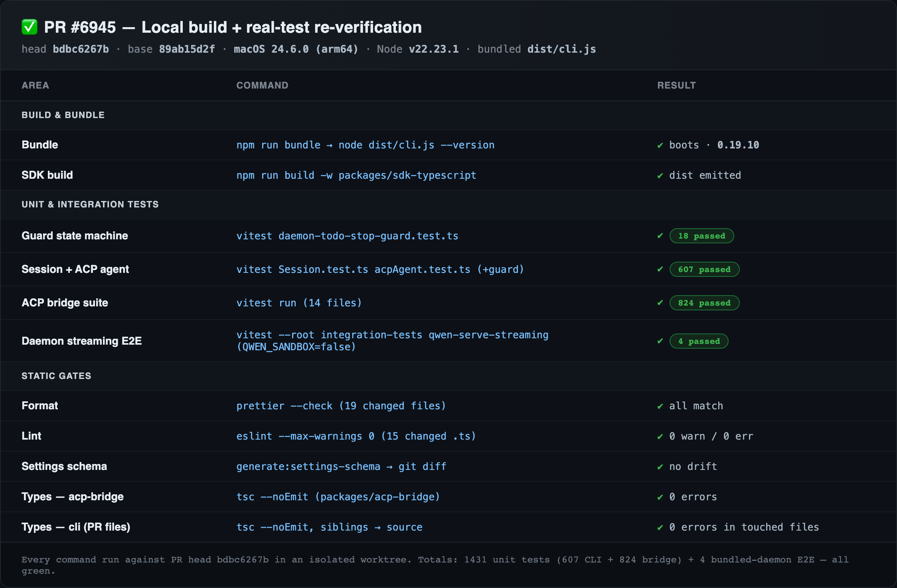The image size is (897, 588).
Task: Click the 'macOS 24.6.0 (arm64)' label
Action: 296,49
